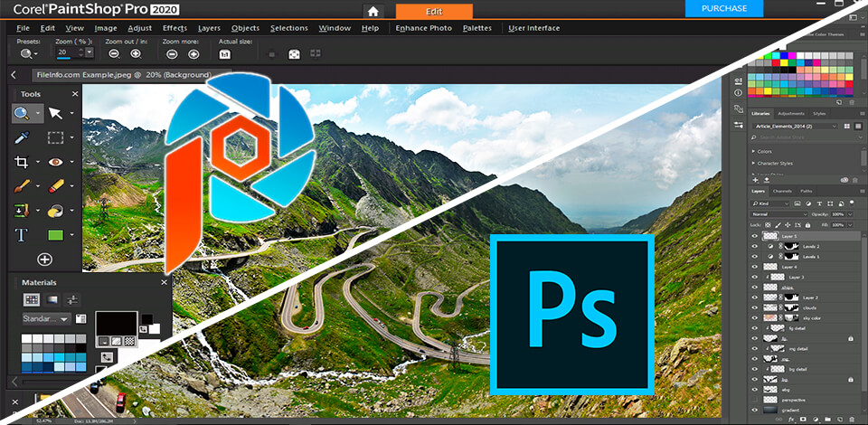Click the Actual size 1:1 icon
The image size is (868, 425).
(225, 53)
